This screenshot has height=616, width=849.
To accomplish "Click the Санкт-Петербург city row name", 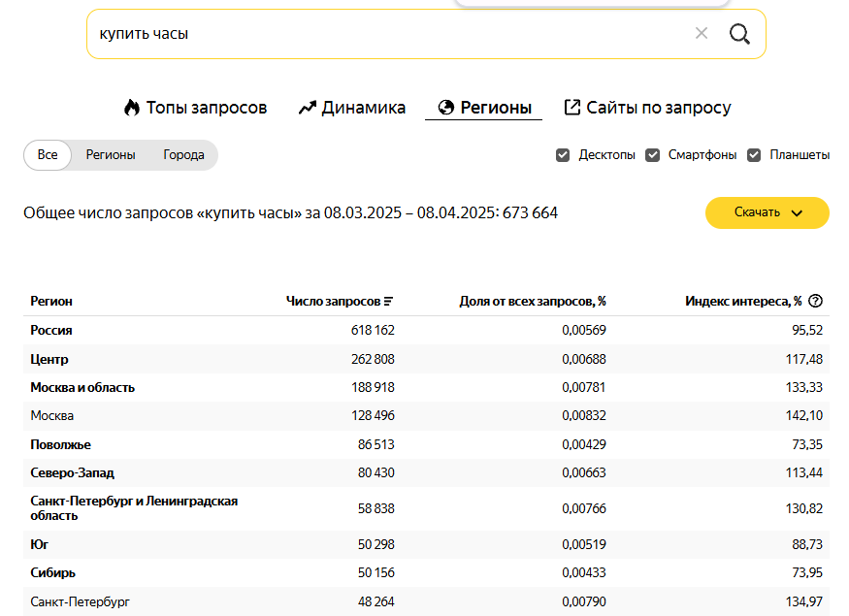I will (81, 601).
